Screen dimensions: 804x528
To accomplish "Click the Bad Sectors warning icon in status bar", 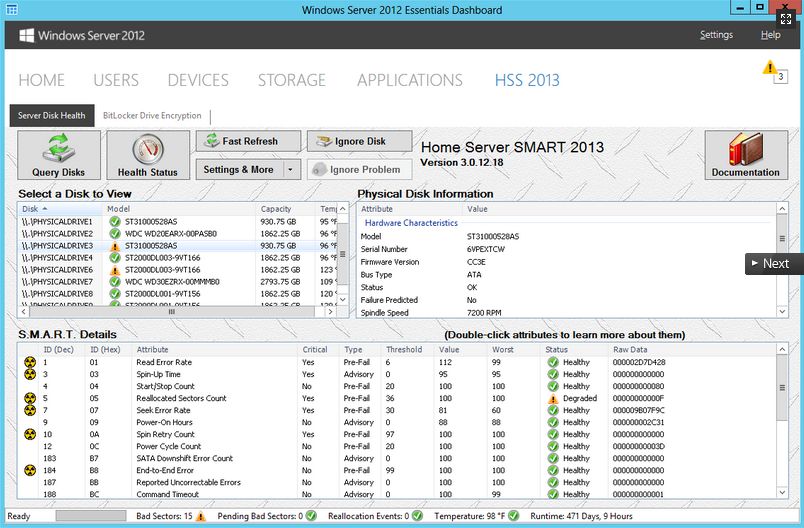I will [x=201, y=516].
